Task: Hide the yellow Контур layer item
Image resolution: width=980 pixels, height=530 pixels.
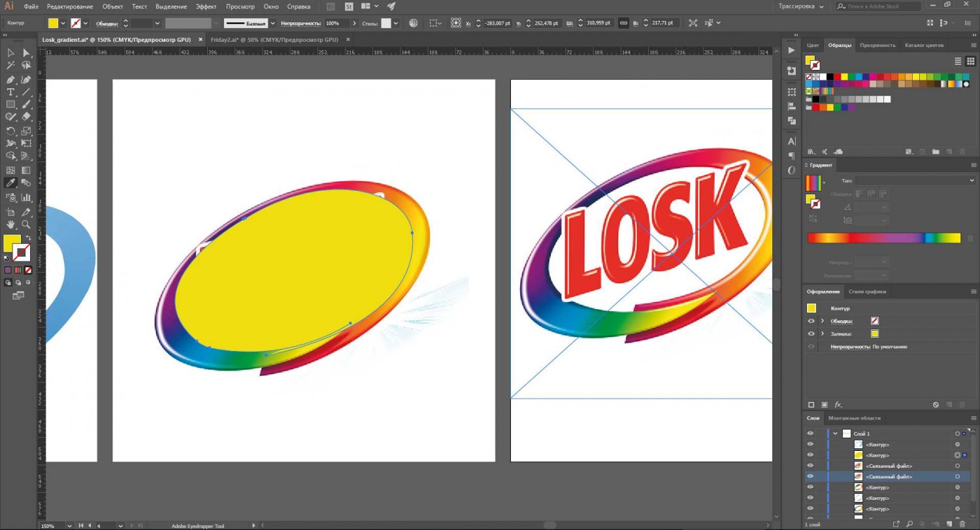Action: pos(810,455)
